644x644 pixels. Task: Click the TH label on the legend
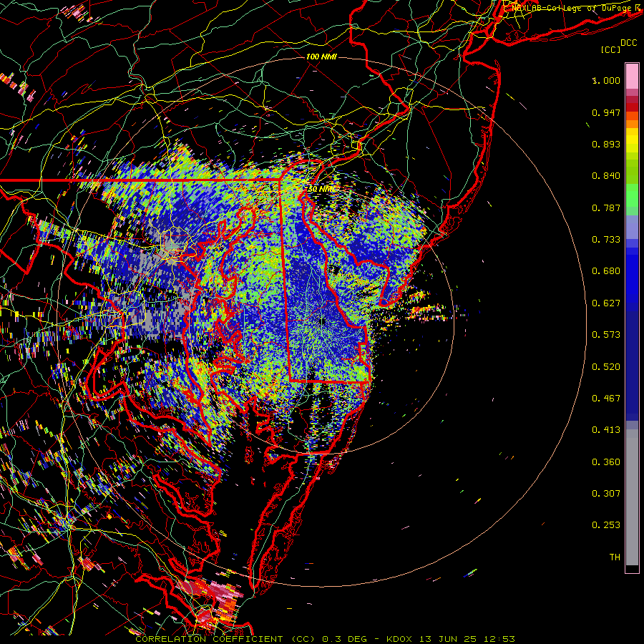click(x=615, y=557)
